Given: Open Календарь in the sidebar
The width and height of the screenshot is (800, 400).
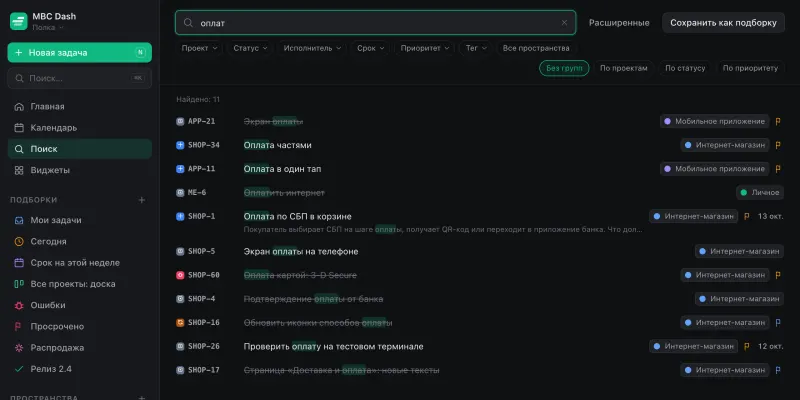Looking at the screenshot, I should point(80,128).
